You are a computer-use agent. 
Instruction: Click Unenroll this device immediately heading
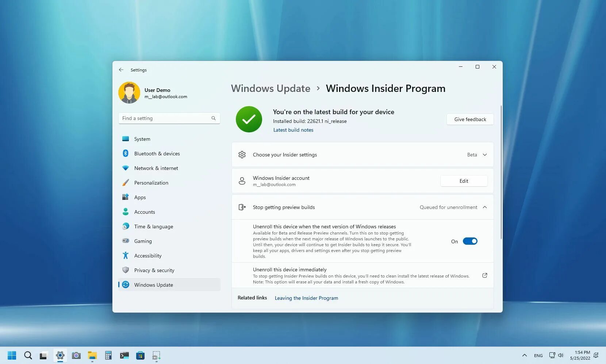[289, 270]
